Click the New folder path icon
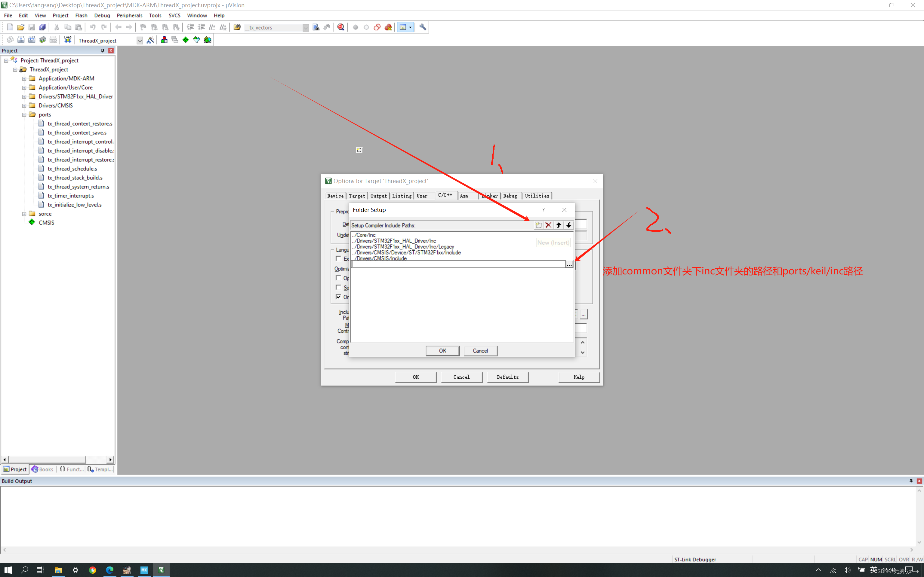 pos(538,225)
